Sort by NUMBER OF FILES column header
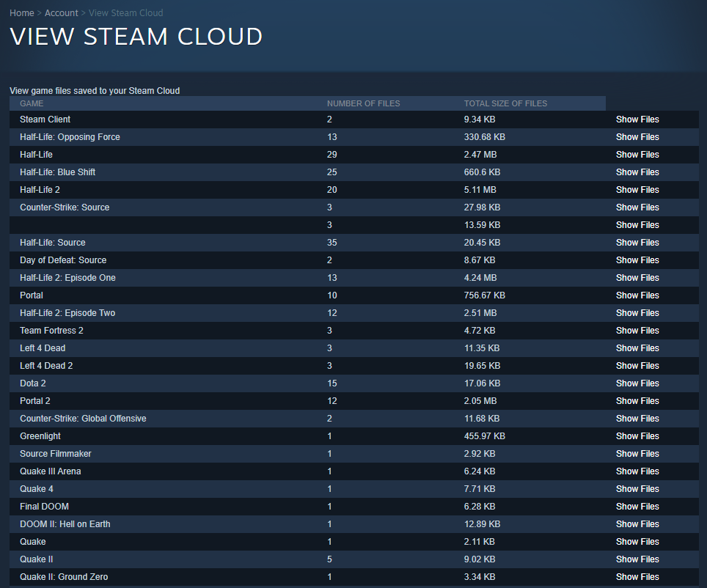This screenshot has height=588, width=707. coord(364,103)
